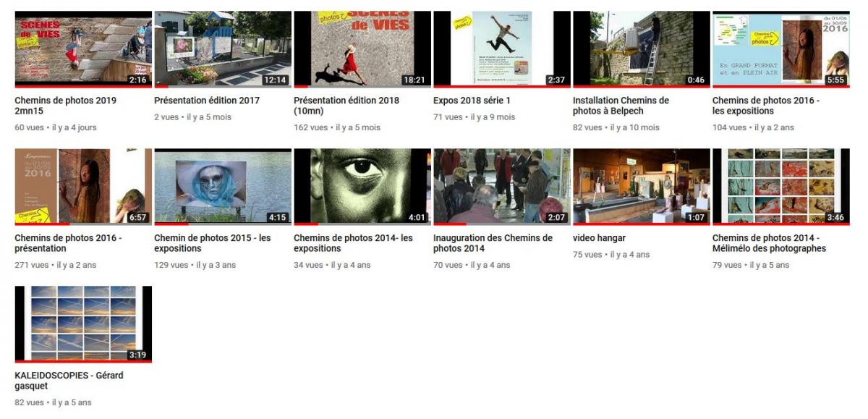This screenshot has width=868, height=419.
Task: Open the KALEIDOSCOPIES sky grid thumbnail
Action: coord(83,323)
